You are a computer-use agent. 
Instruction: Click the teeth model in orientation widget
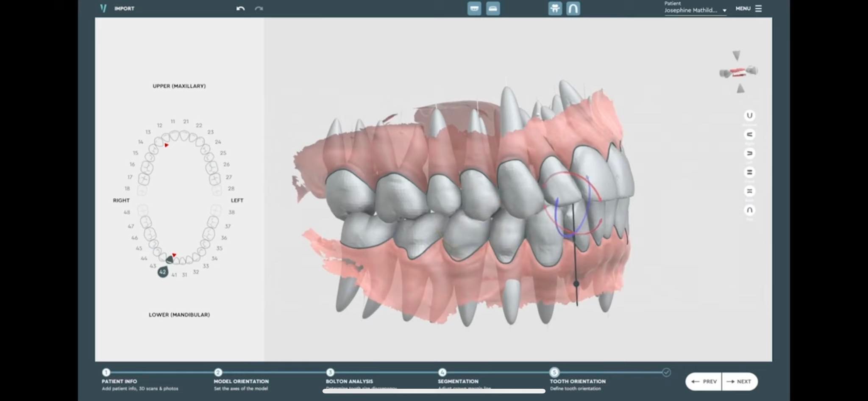point(739,72)
